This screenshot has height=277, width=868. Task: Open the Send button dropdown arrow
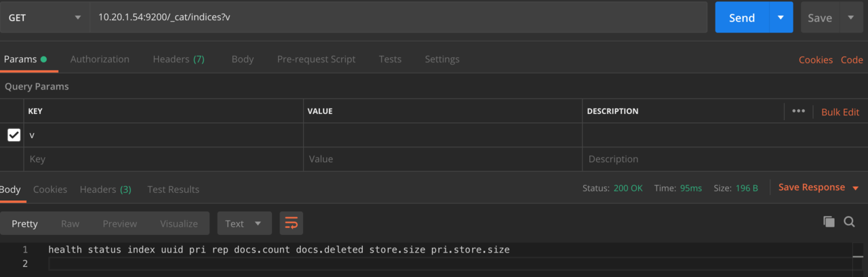[x=781, y=18]
